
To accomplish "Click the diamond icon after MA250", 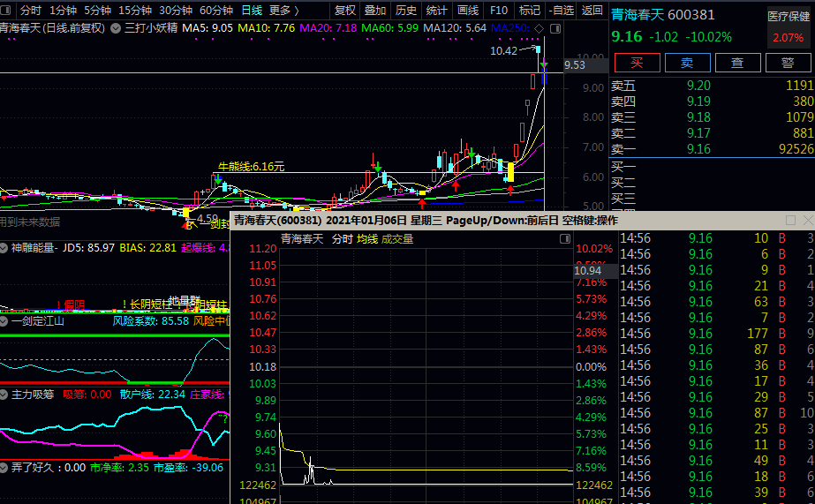I will point(537,28).
